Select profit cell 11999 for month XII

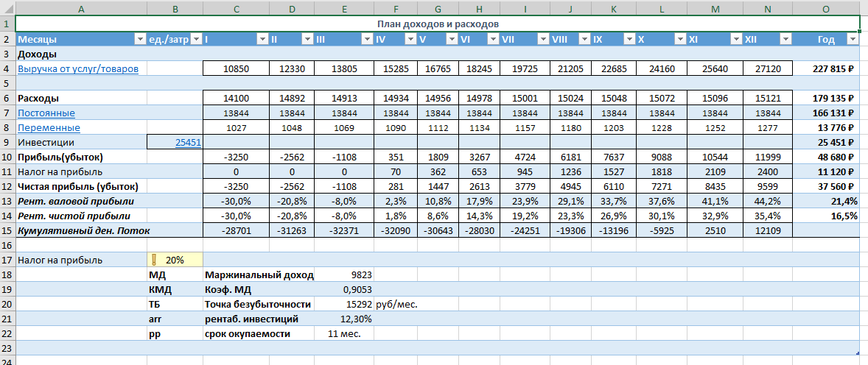coord(767,157)
